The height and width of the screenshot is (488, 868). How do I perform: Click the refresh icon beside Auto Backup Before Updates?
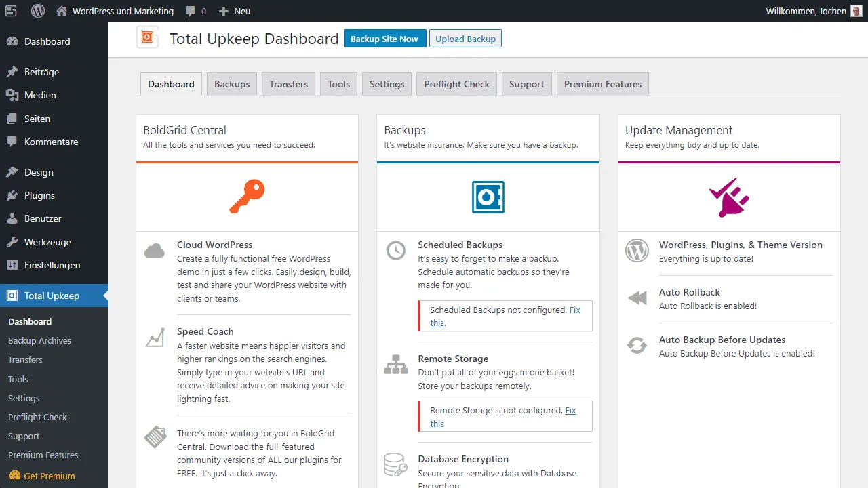point(637,345)
